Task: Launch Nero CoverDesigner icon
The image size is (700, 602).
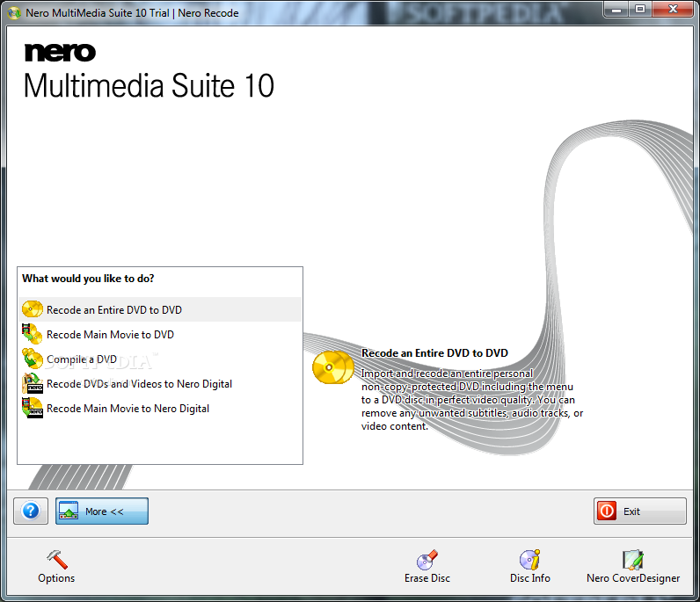Action: 633,560
